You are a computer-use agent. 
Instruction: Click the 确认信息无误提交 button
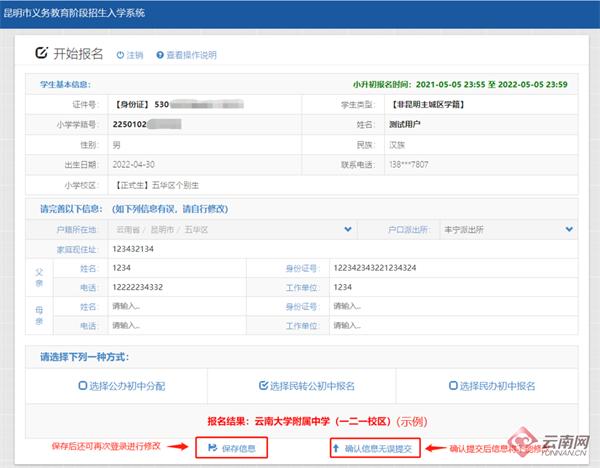[x=375, y=448]
